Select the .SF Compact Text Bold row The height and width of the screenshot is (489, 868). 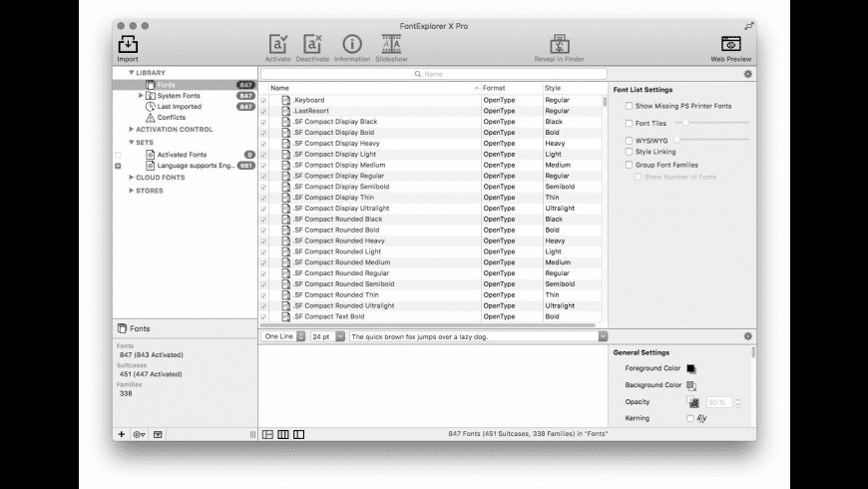coord(430,316)
